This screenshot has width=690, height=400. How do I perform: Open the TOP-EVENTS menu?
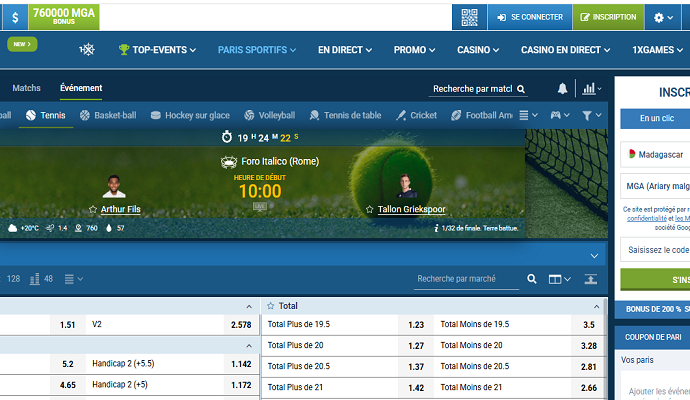point(158,50)
